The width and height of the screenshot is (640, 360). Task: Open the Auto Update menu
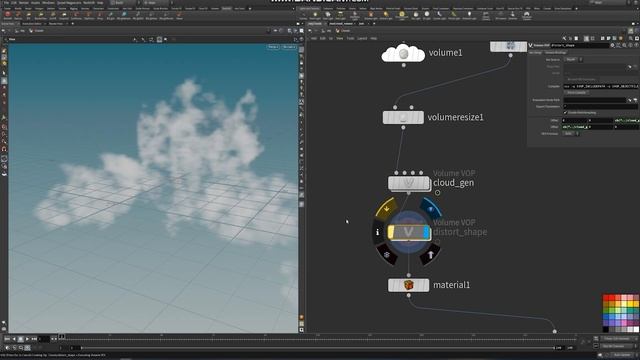click(x=621, y=355)
